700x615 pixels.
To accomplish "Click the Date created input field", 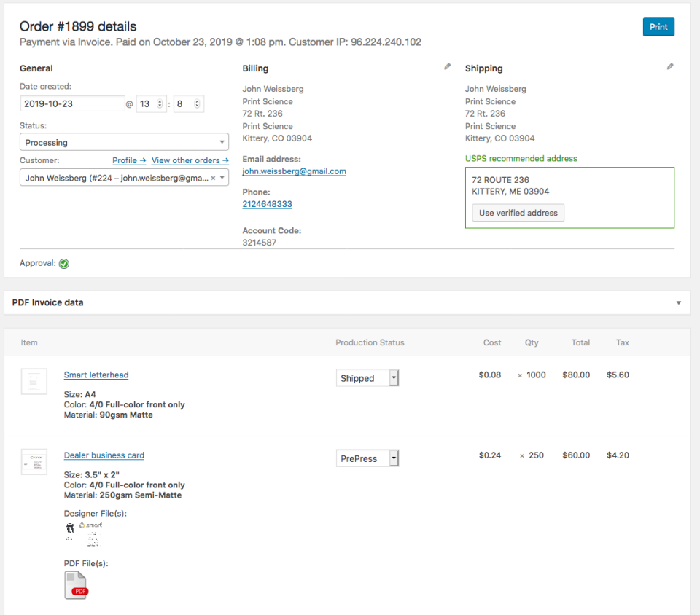I will click(72, 104).
